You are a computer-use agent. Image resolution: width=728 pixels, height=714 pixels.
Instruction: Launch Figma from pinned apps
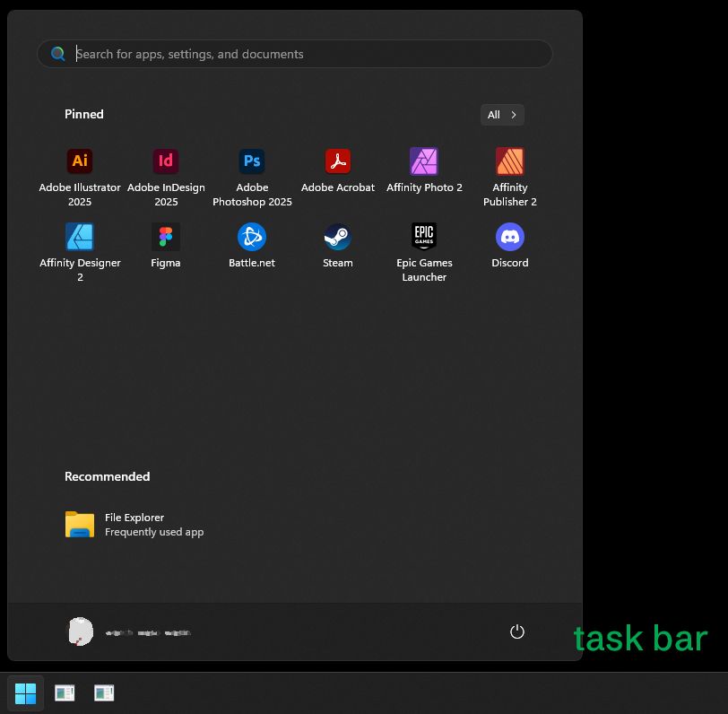(166, 246)
